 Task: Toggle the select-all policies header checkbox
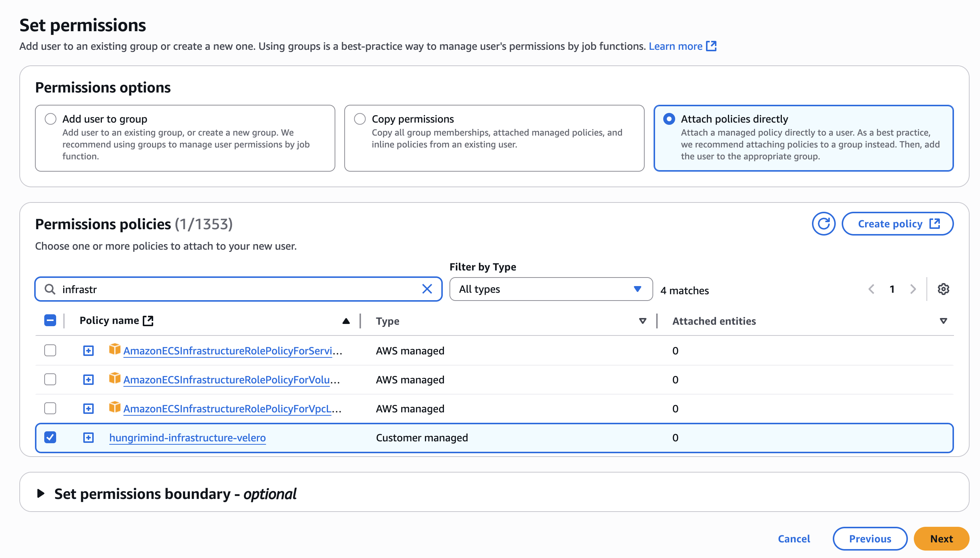50,320
